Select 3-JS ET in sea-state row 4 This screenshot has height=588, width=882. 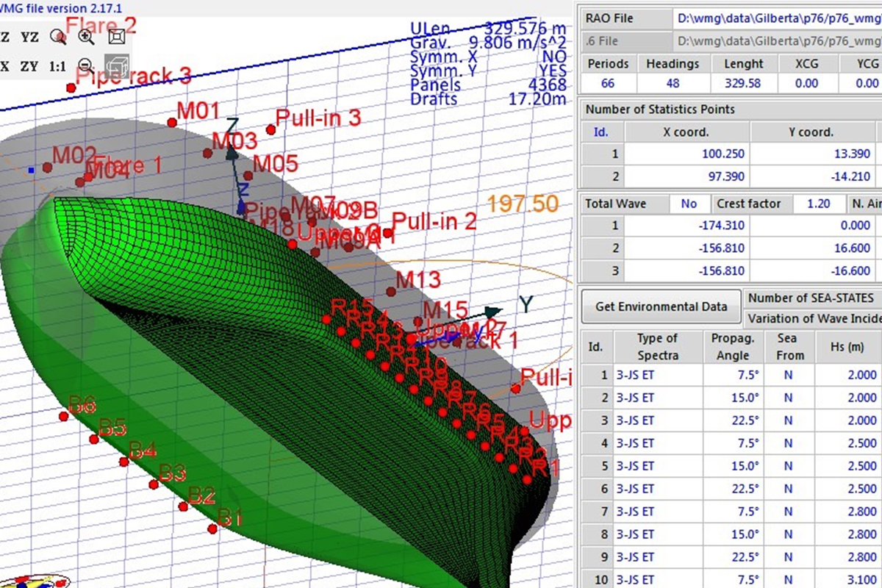658,444
